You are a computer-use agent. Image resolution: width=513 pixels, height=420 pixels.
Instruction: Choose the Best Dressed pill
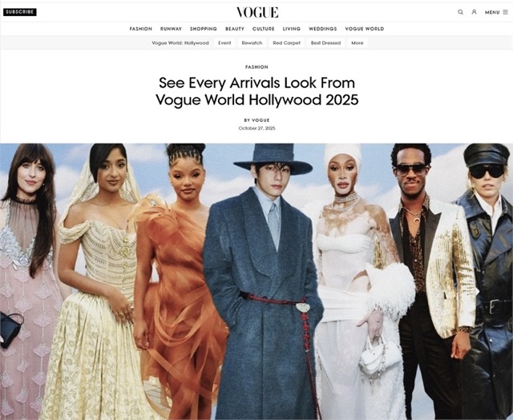(x=325, y=42)
